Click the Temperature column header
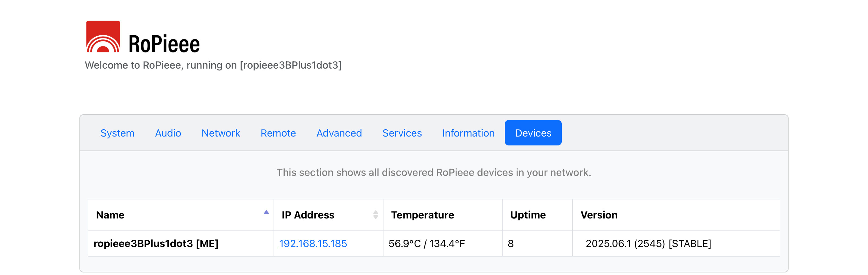The width and height of the screenshot is (868, 275). click(443, 215)
